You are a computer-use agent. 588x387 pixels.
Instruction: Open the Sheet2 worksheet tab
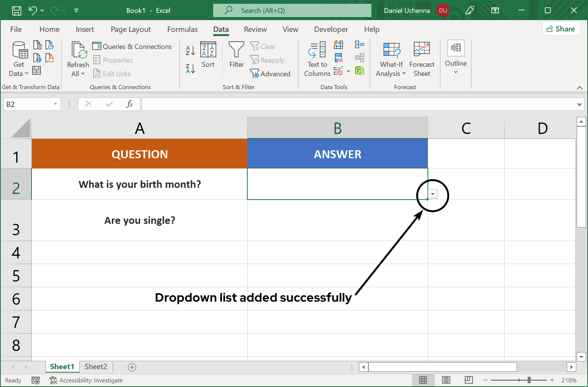tap(96, 367)
